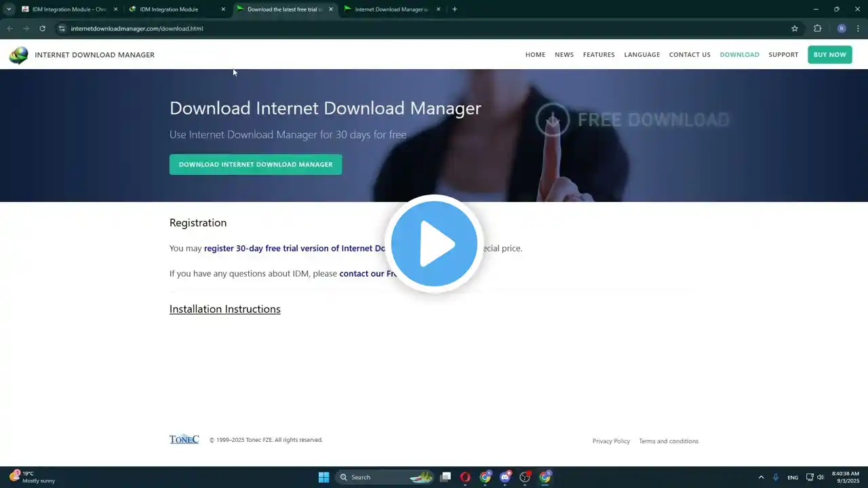Open the SUPPORT page
868x488 pixels.
click(x=783, y=55)
